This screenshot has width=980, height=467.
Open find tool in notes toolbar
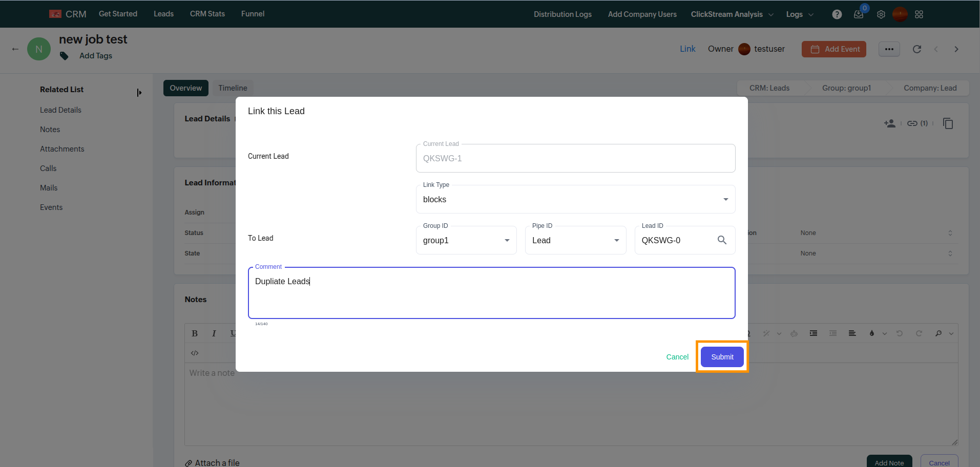(x=939, y=333)
